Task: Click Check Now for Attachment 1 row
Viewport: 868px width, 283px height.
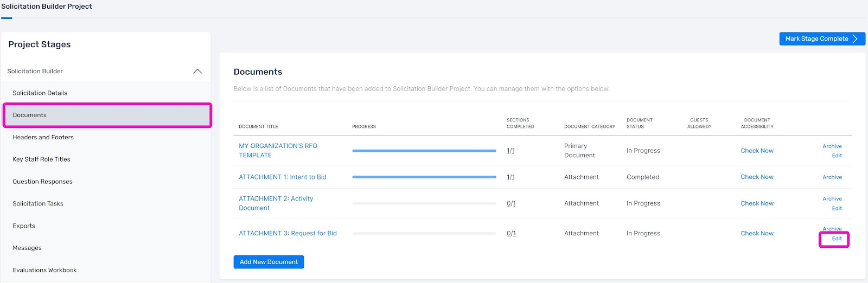Action: [x=757, y=177]
